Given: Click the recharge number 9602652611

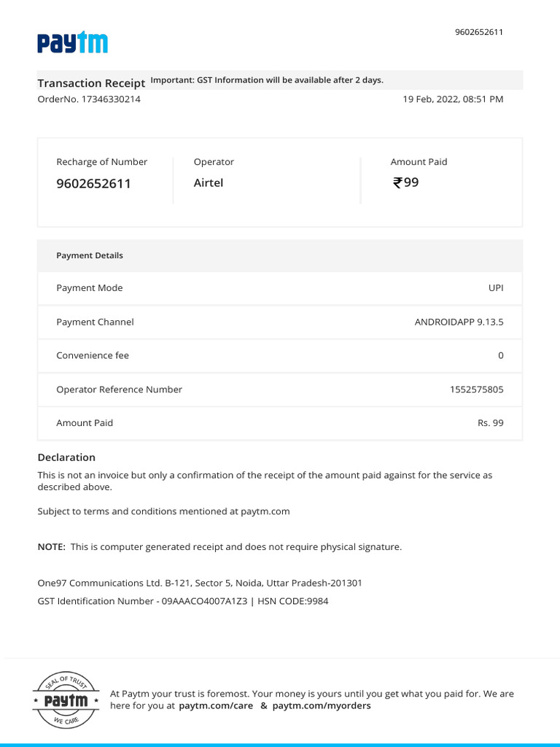Looking at the screenshot, I should point(93,183).
